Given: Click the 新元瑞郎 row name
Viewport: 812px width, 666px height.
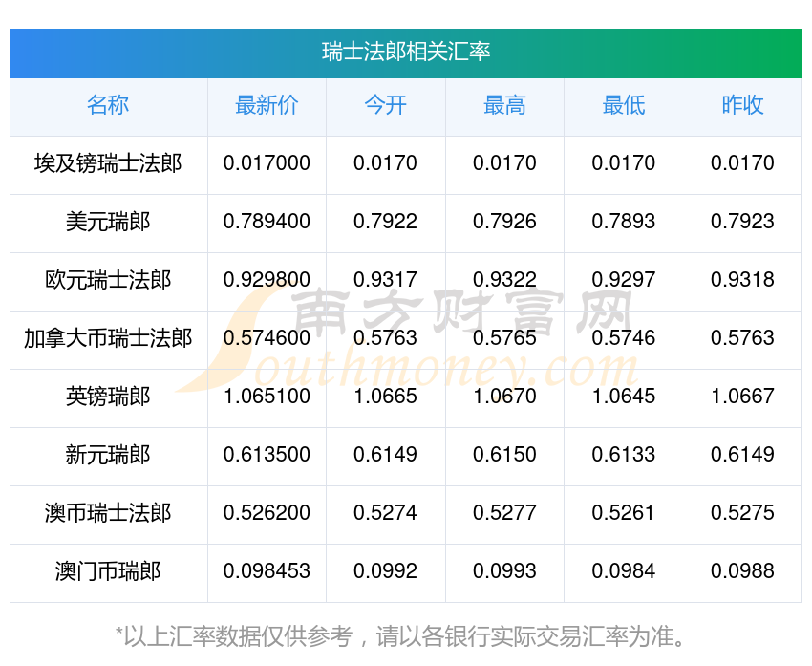Looking at the screenshot, I should (108, 455).
